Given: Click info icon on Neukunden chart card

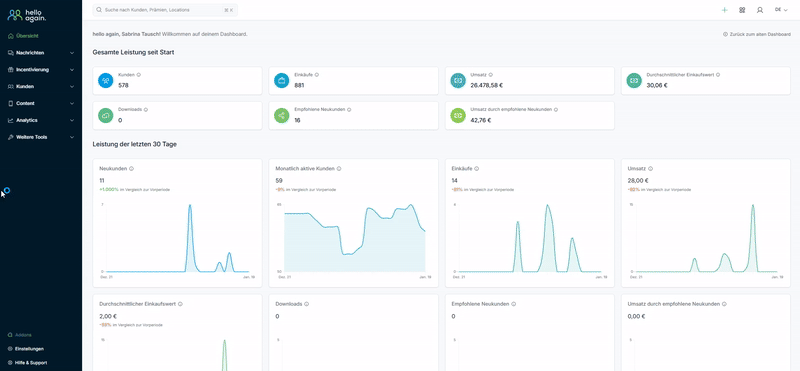Looking at the screenshot, I should click(x=131, y=168).
